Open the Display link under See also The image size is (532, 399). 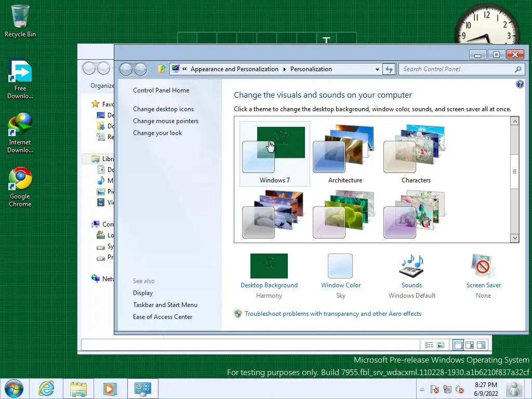click(142, 293)
